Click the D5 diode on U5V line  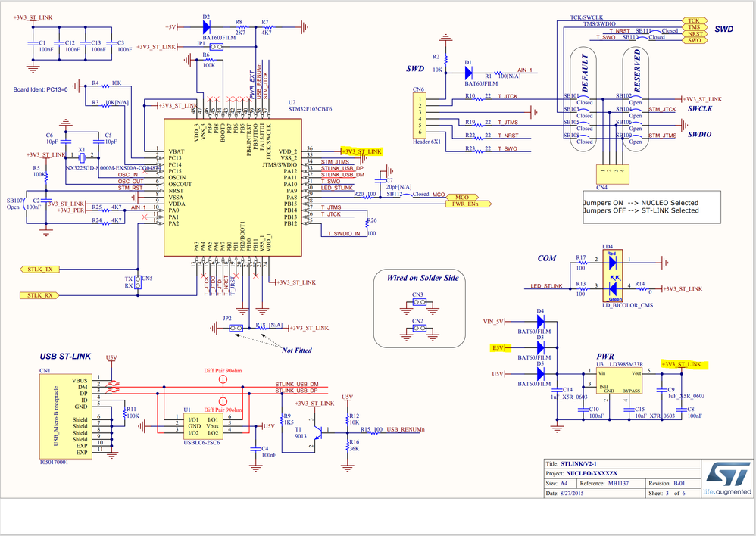click(540, 373)
